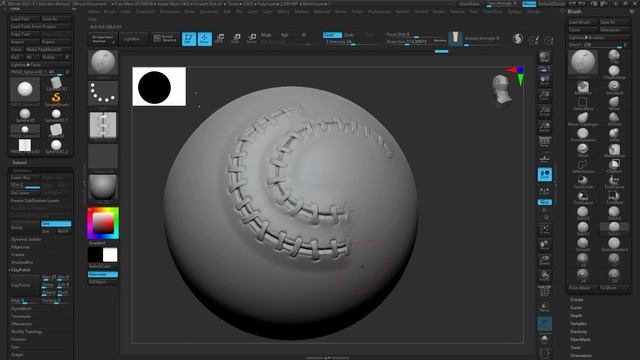Select the SimpleBrush tool icon

click(56, 99)
